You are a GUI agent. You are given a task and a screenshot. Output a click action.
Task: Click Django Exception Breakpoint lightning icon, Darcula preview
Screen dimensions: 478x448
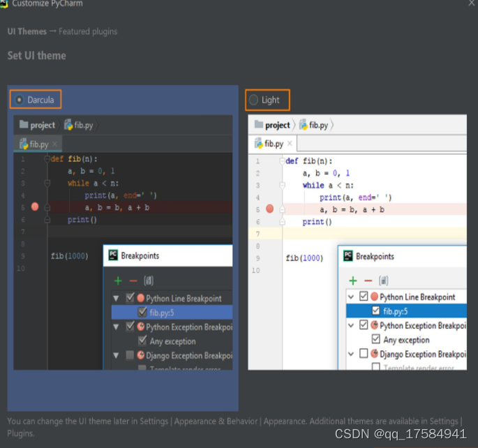[x=140, y=355]
